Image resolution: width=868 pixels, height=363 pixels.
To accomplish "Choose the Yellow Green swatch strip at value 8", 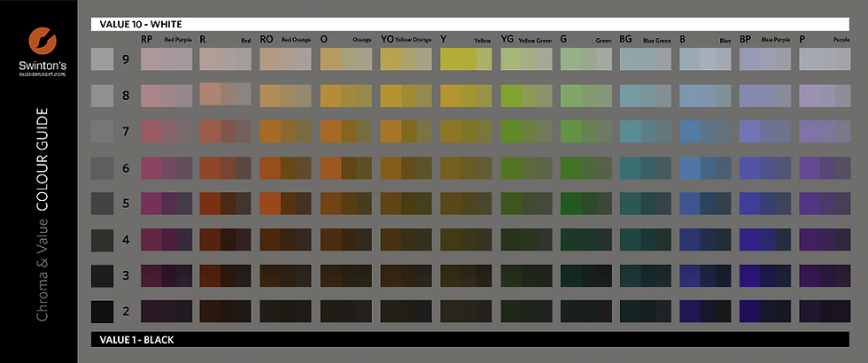I will click(526, 96).
